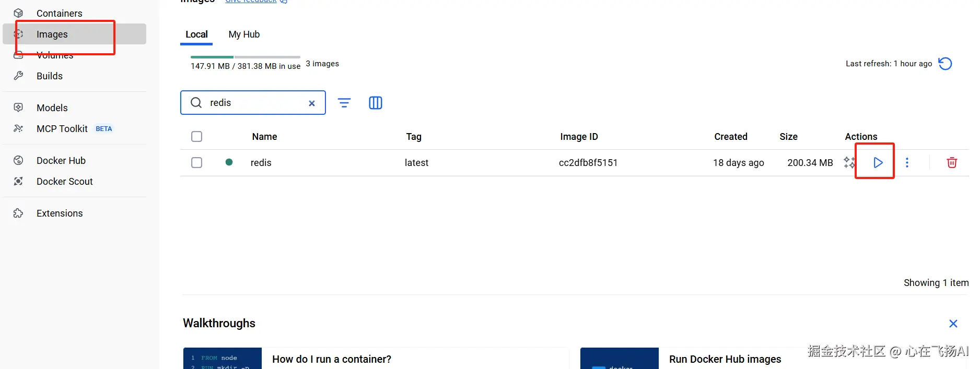The height and width of the screenshot is (369, 980).
Task: Click the Models icon
Action: 18,108
